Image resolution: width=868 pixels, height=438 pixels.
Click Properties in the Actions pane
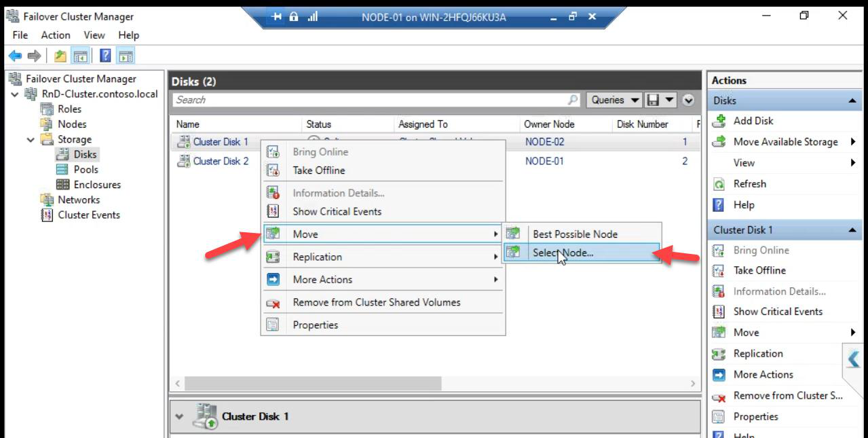755,417
